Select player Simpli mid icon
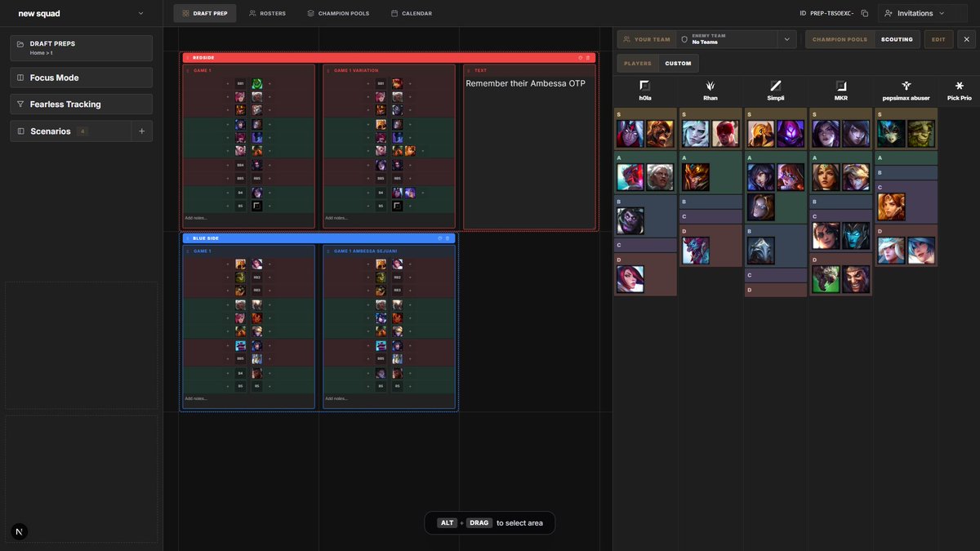 click(776, 85)
